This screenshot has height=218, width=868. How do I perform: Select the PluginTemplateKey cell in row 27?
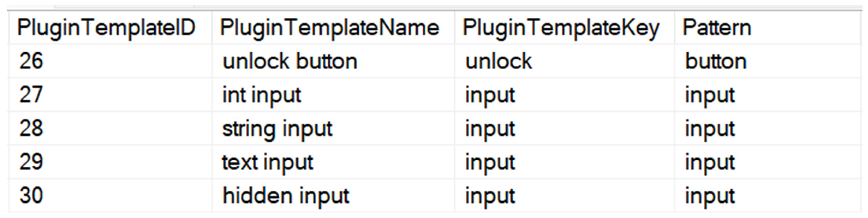[x=490, y=95]
